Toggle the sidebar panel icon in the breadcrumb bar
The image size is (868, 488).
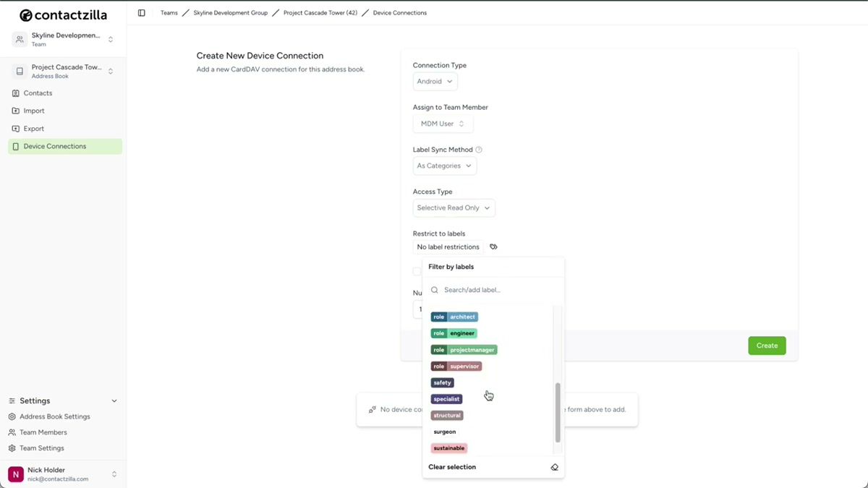(x=142, y=12)
